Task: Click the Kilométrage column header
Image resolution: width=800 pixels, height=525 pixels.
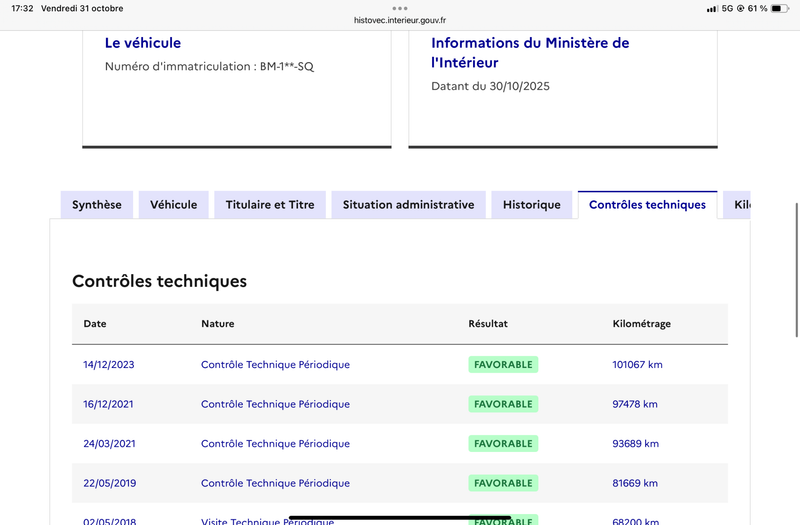Action: pyautogui.click(x=641, y=324)
